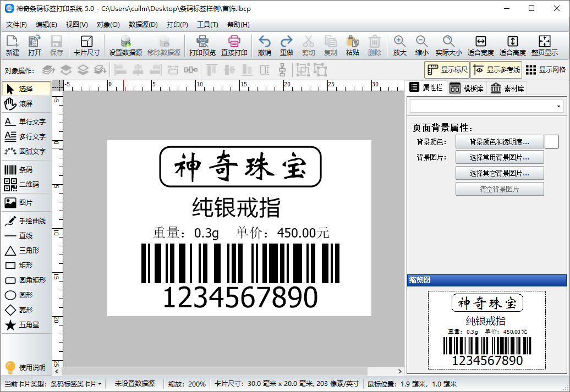
Task: Select the 圆弧文字 arc text tool
Action: 25,151
